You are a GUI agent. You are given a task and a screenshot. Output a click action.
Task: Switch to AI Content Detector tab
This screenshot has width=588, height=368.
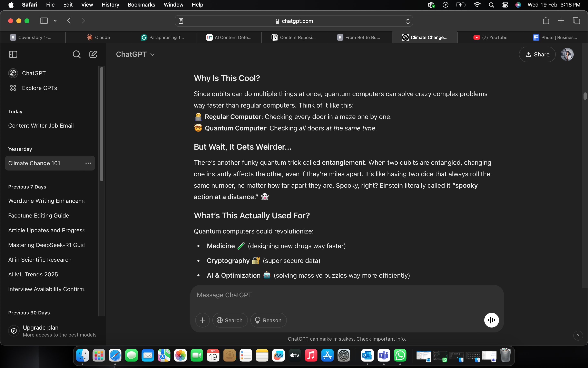click(x=229, y=37)
